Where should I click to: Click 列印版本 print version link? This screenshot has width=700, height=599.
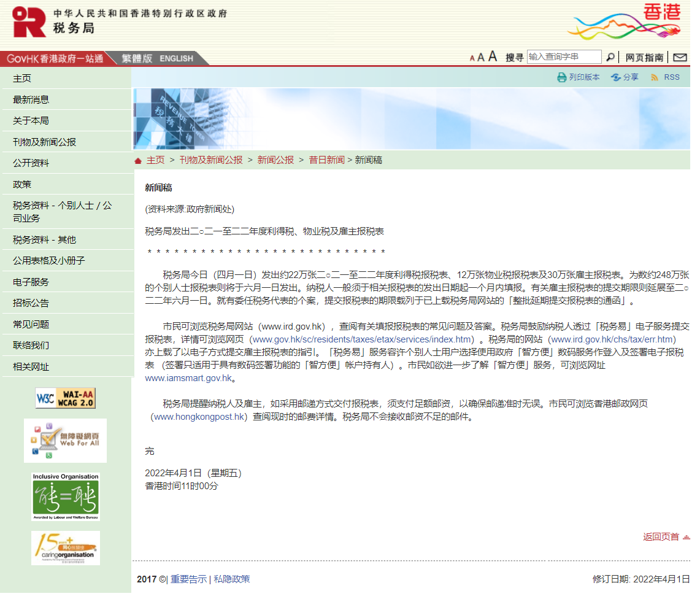coord(585,78)
